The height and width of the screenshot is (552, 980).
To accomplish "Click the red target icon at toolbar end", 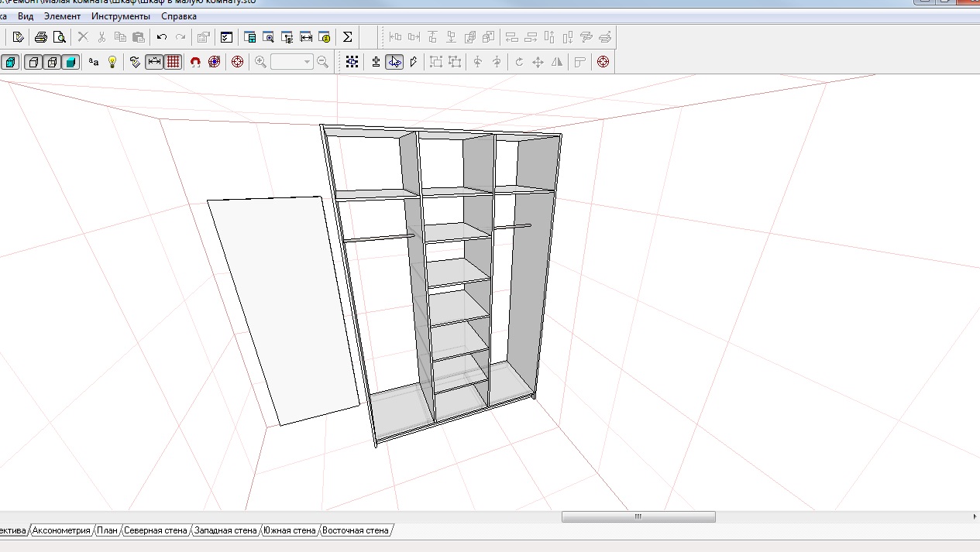I will (603, 62).
